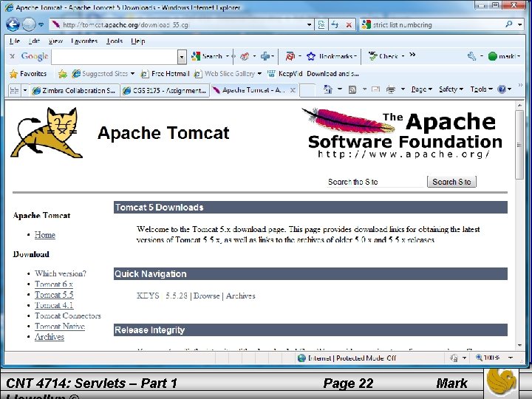The height and width of the screenshot is (399, 532).
Task: Click the Feeds RSS icon in command bar
Action: 352,89
